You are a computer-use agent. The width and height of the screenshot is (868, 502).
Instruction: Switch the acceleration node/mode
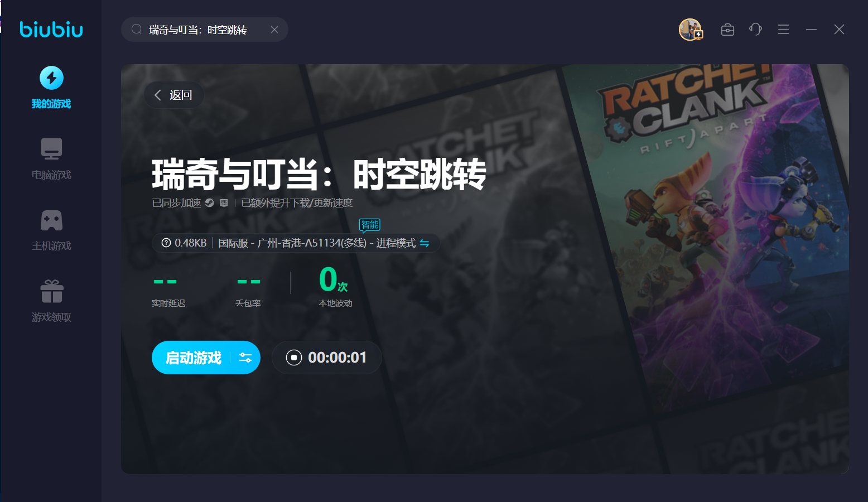pos(425,243)
